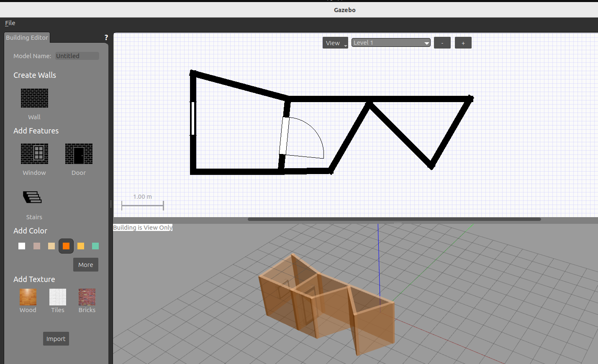Select the Window feature icon
The height and width of the screenshot is (364, 598).
coord(34,154)
